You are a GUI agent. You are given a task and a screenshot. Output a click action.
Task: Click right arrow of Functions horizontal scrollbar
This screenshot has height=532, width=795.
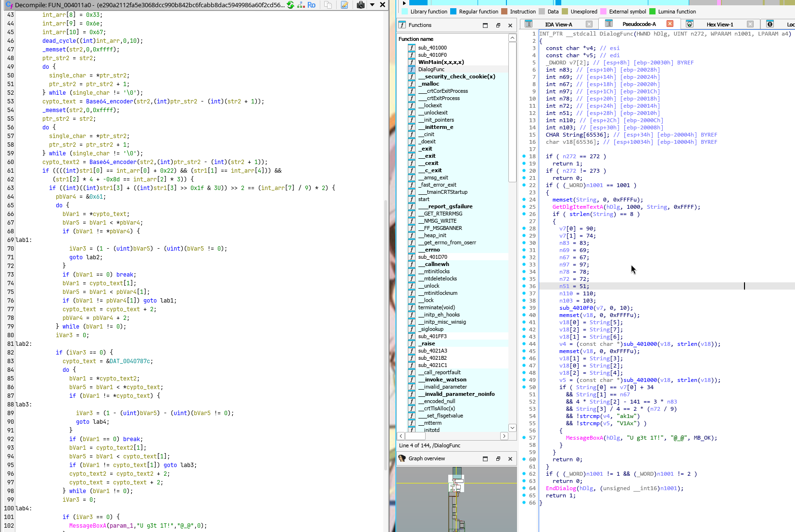point(504,436)
